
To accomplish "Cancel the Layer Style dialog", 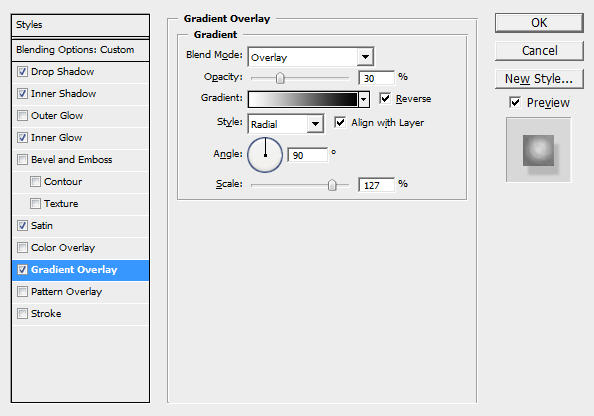I will pyautogui.click(x=539, y=51).
